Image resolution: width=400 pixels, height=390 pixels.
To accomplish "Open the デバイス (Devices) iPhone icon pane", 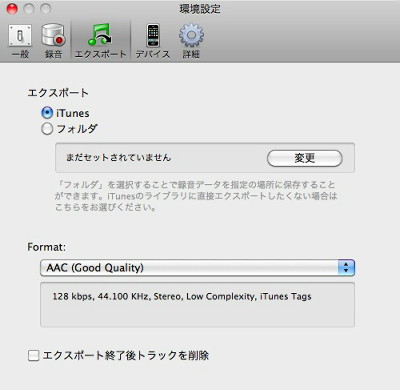I will (x=153, y=41).
